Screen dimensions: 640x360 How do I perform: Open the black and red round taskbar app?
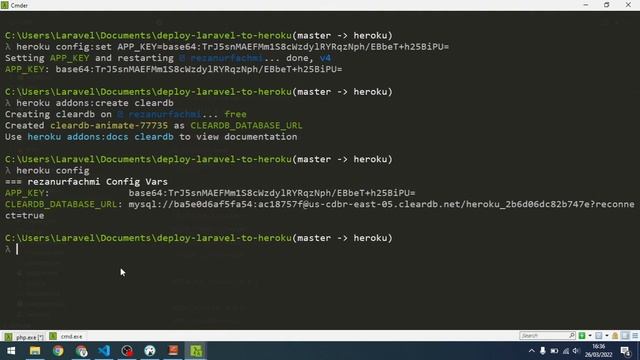click(127, 351)
